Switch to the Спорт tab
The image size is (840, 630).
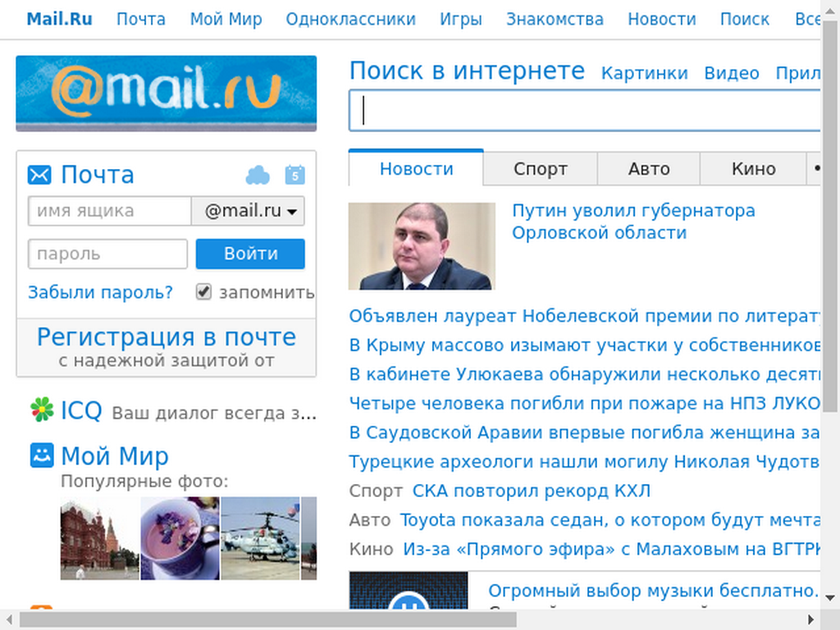pyautogui.click(x=540, y=169)
